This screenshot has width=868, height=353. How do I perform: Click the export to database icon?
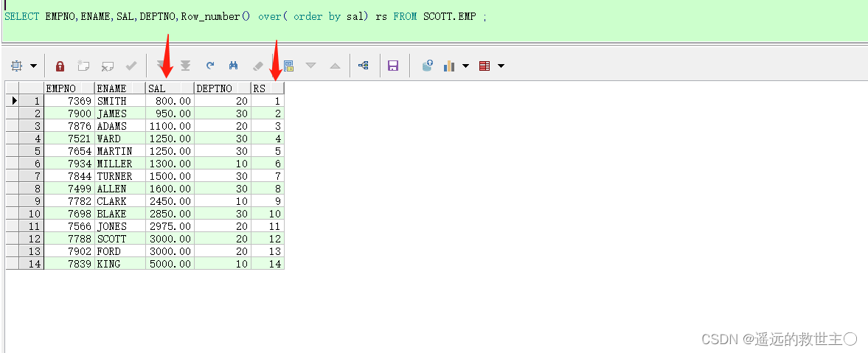tap(427, 66)
